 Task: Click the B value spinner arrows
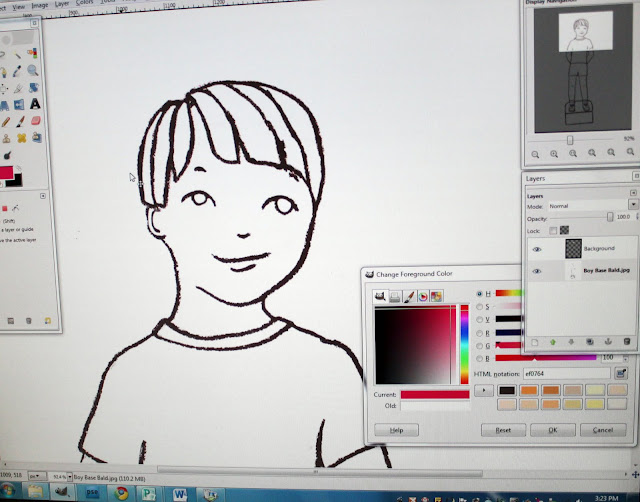pos(626,358)
